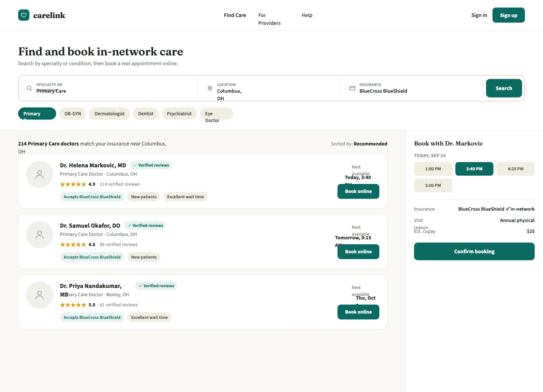Select the Primary Care filter chip
Image resolution: width=543 pixels, height=392 pixels.
[x=37, y=113]
